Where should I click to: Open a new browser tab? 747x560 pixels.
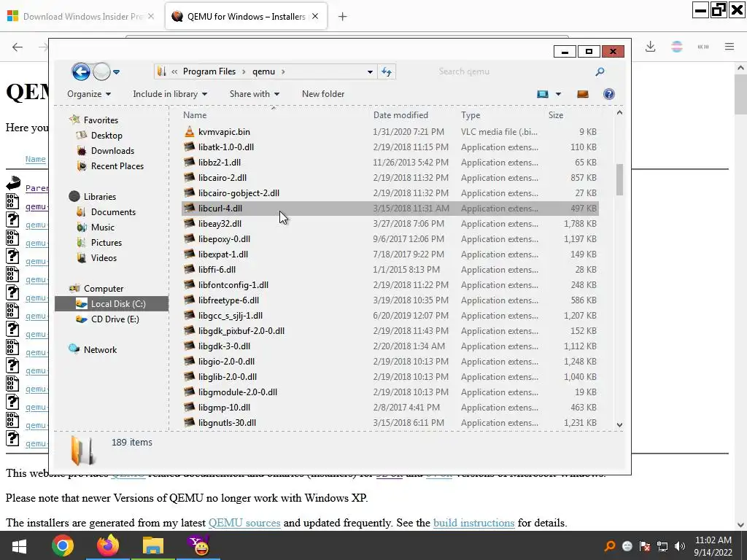pos(342,17)
